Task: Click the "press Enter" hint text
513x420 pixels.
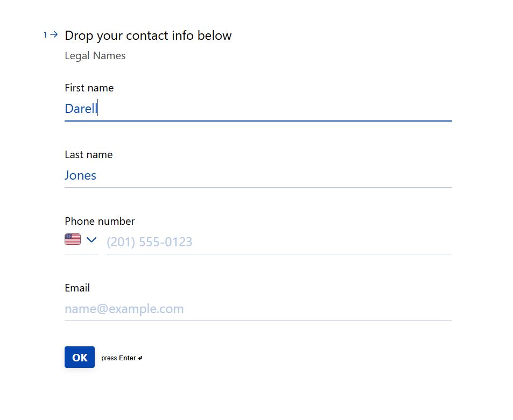Action: click(118, 358)
